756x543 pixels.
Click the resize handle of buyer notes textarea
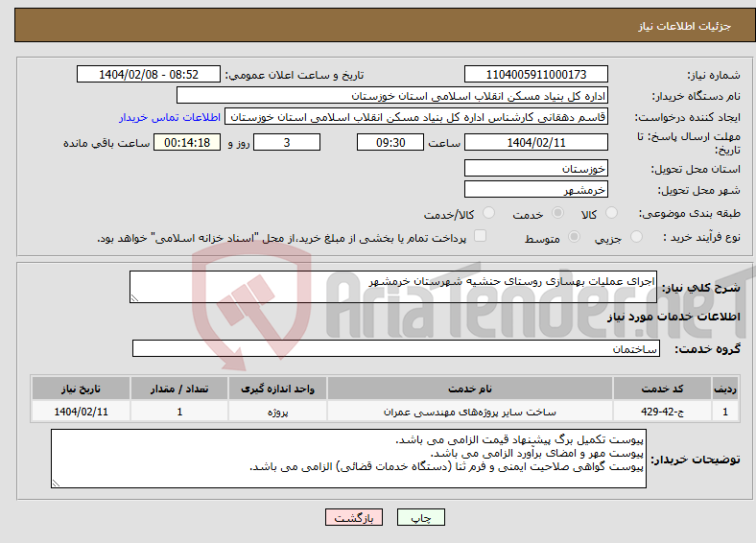56,484
